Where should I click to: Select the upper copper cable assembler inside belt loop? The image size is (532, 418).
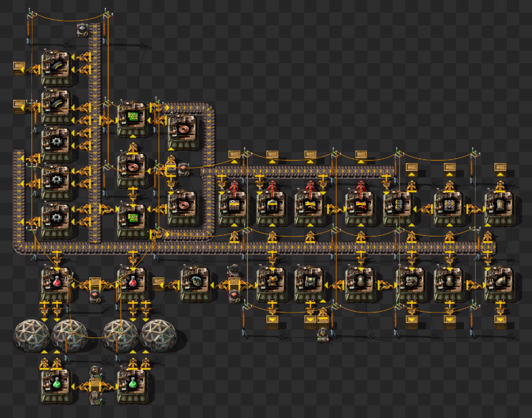tap(183, 131)
